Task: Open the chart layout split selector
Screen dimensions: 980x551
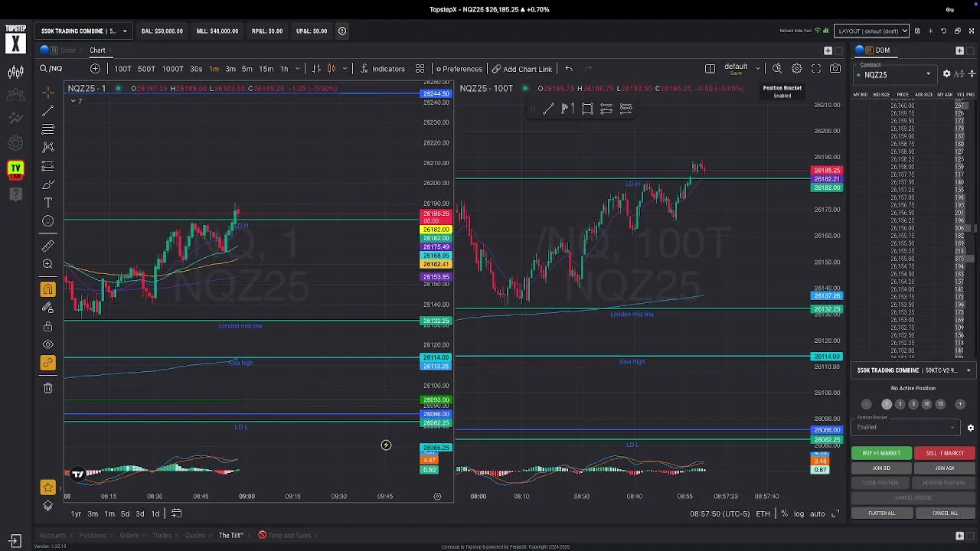Action: [710, 69]
